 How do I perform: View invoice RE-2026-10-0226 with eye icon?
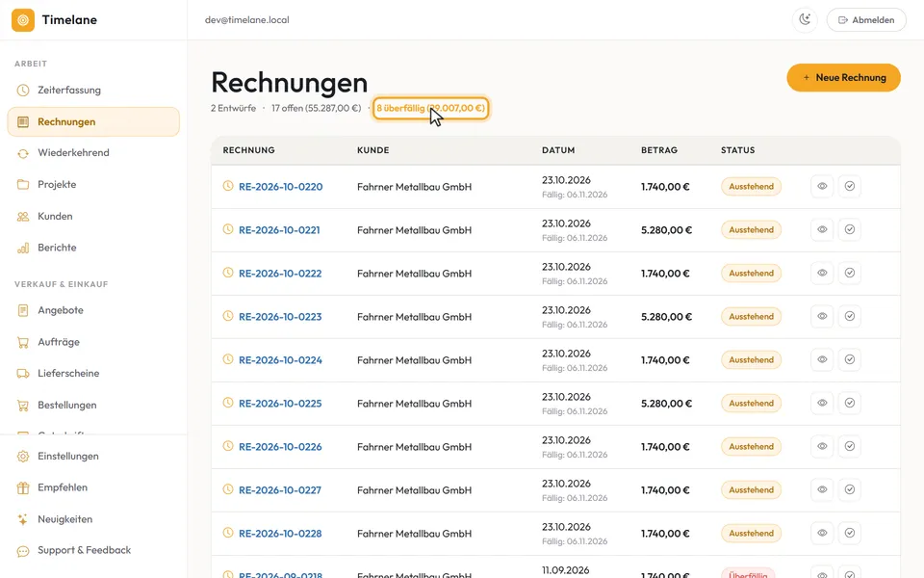tap(822, 446)
